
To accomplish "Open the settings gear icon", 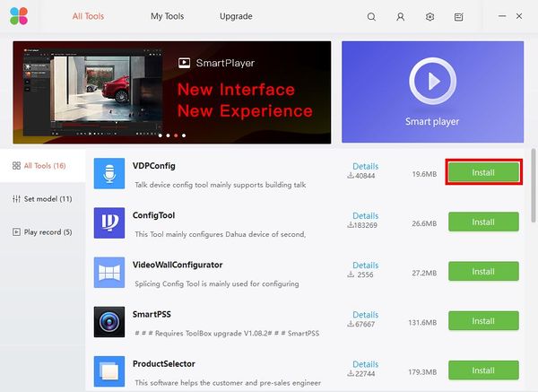I will pos(430,17).
